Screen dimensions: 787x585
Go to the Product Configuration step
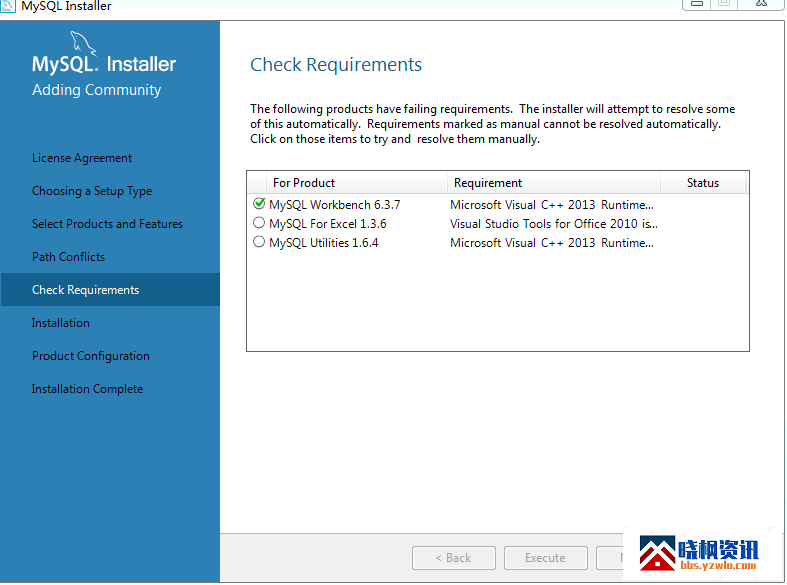(x=91, y=356)
